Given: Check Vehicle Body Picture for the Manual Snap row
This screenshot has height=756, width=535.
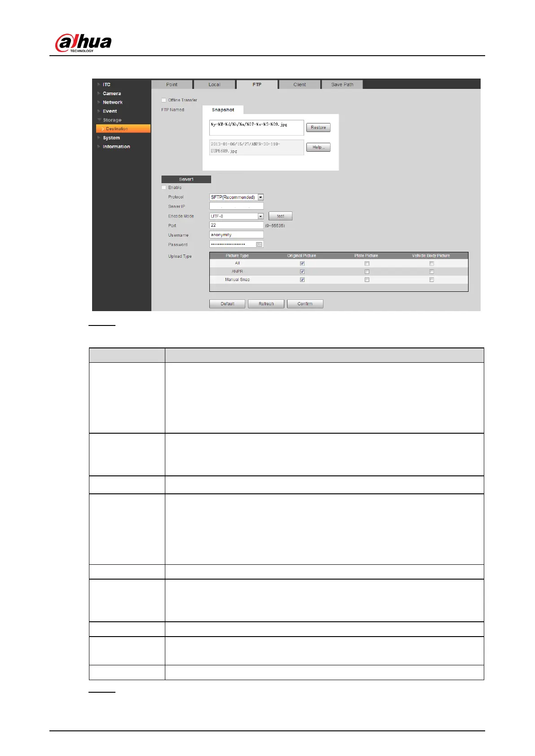Looking at the screenshot, I should [x=432, y=280].
